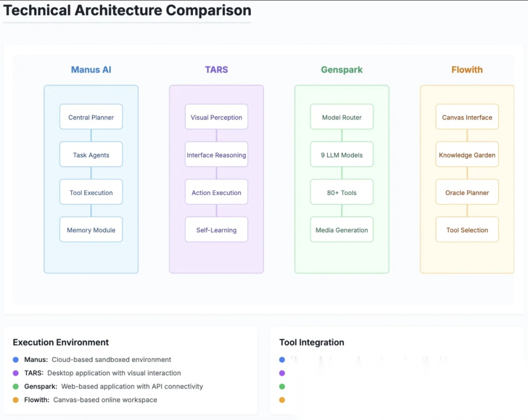Click the purple bullet in Tool Integration
Viewport: 528px width, 420px height.
pos(282,373)
